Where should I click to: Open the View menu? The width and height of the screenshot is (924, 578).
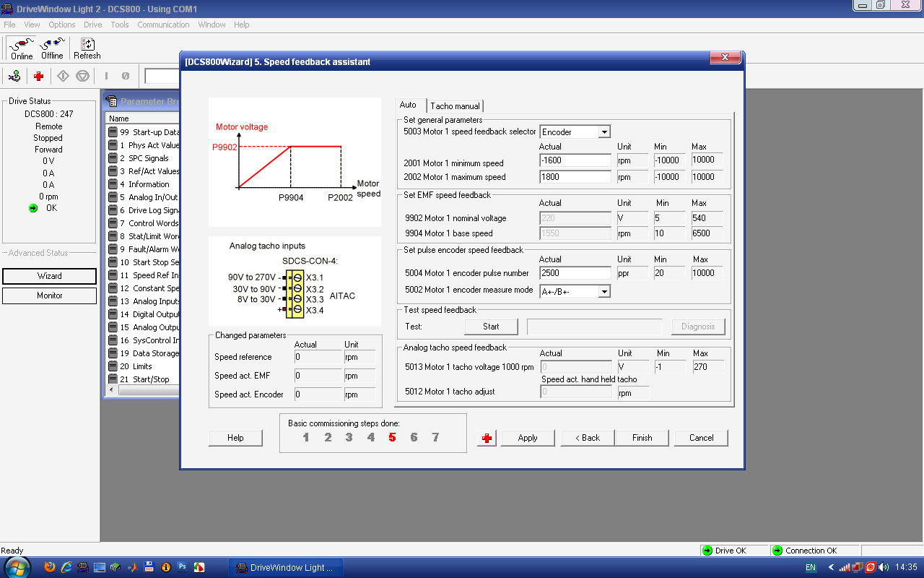(x=32, y=25)
